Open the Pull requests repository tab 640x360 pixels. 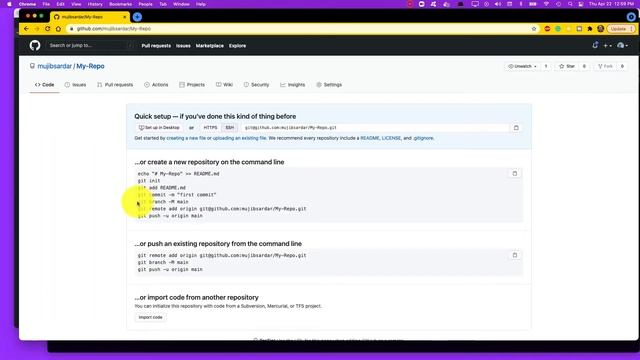[115, 85]
